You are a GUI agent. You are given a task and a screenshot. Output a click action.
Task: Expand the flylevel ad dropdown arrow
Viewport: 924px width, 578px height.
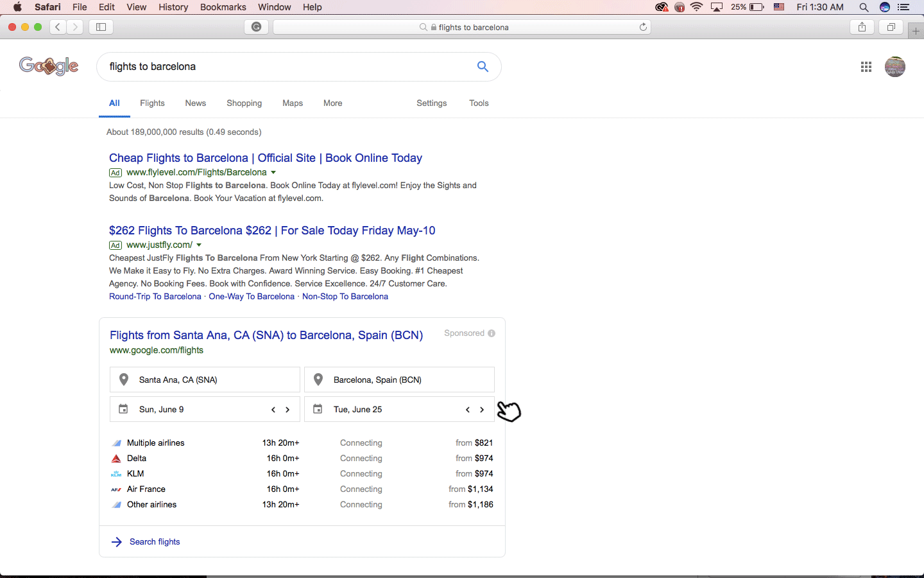pos(273,172)
